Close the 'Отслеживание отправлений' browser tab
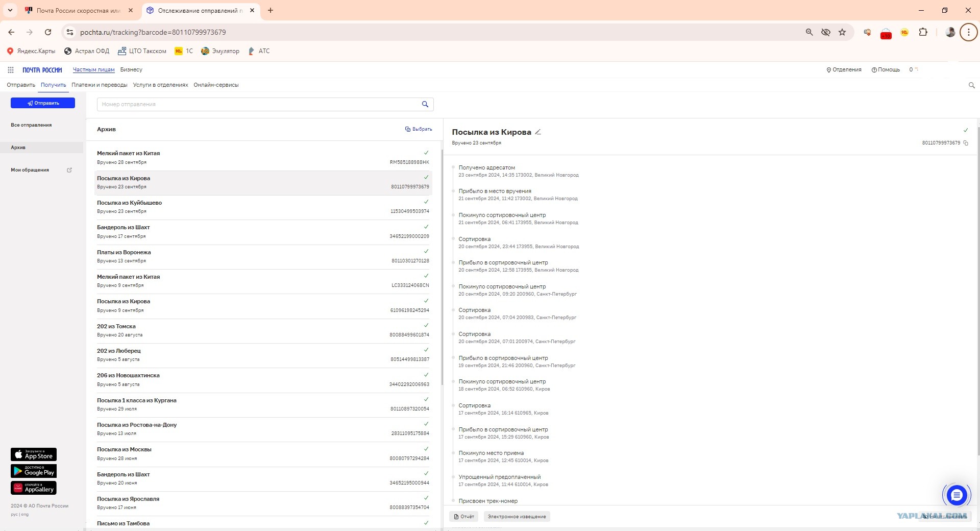The height and width of the screenshot is (531, 980). [x=252, y=10]
